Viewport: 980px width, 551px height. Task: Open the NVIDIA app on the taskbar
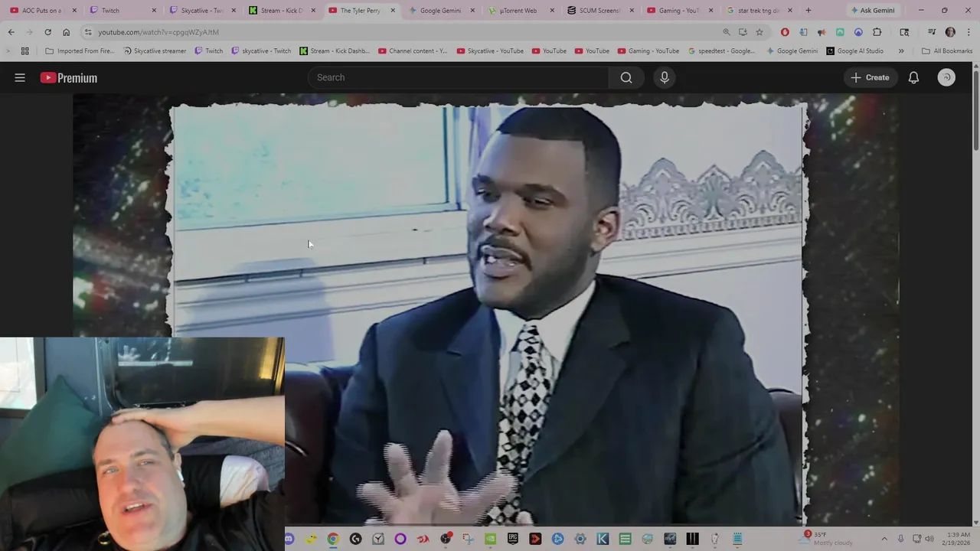[490, 540]
